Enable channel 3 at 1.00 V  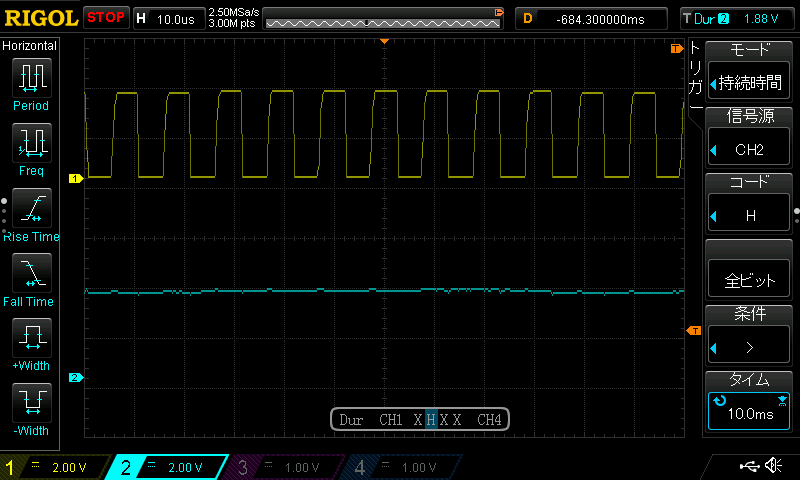click(x=284, y=467)
